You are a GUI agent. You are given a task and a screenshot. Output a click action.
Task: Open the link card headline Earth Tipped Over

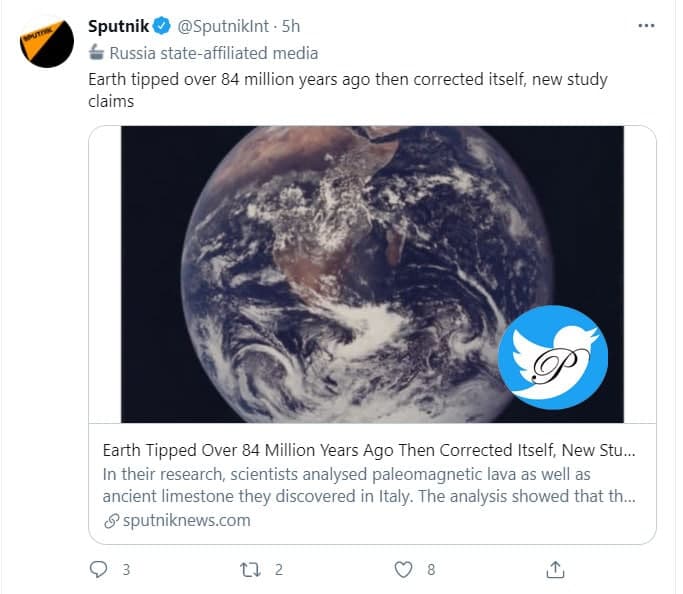pyautogui.click(x=369, y=450)
